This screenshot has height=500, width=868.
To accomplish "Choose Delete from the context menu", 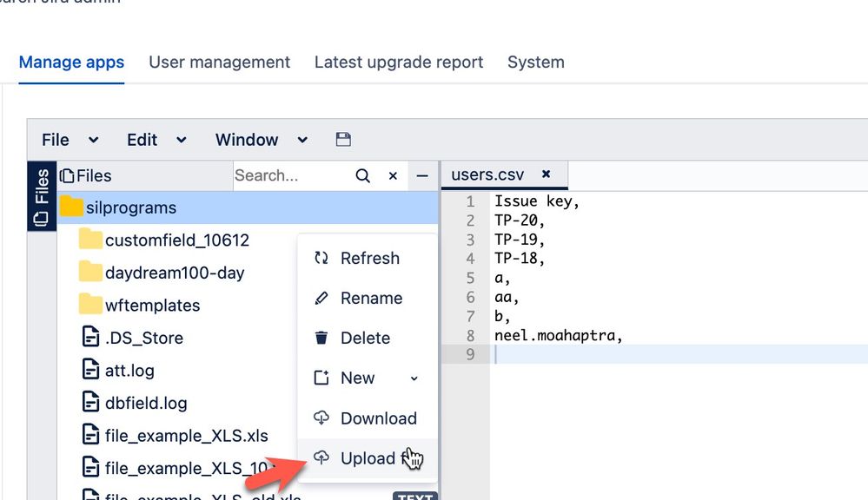I will pos(368,338).
